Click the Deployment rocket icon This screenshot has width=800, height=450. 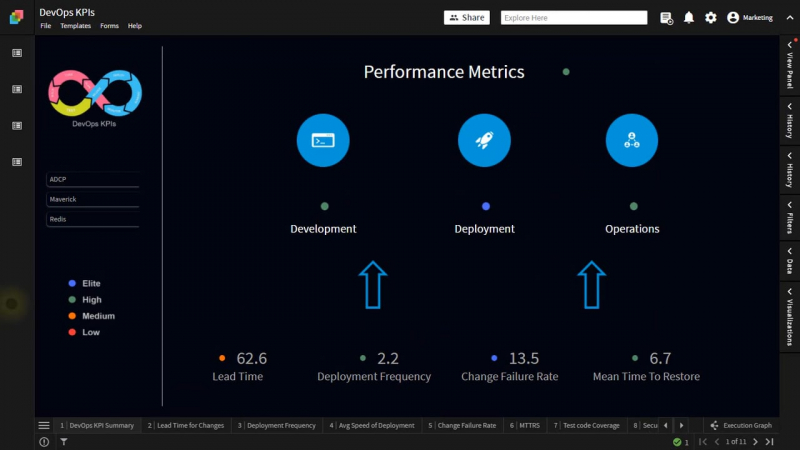point(484,141)
